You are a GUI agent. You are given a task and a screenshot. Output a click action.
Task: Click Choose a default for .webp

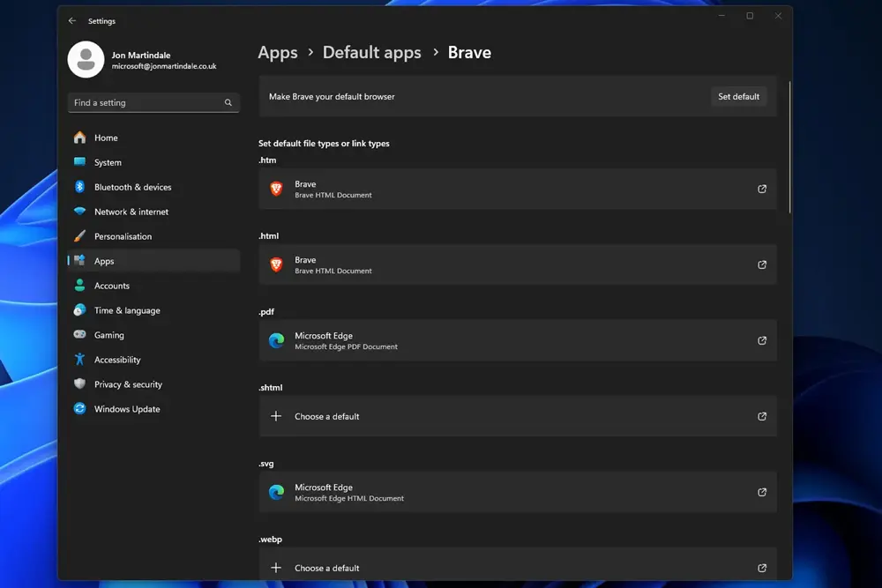click(518, 564)
